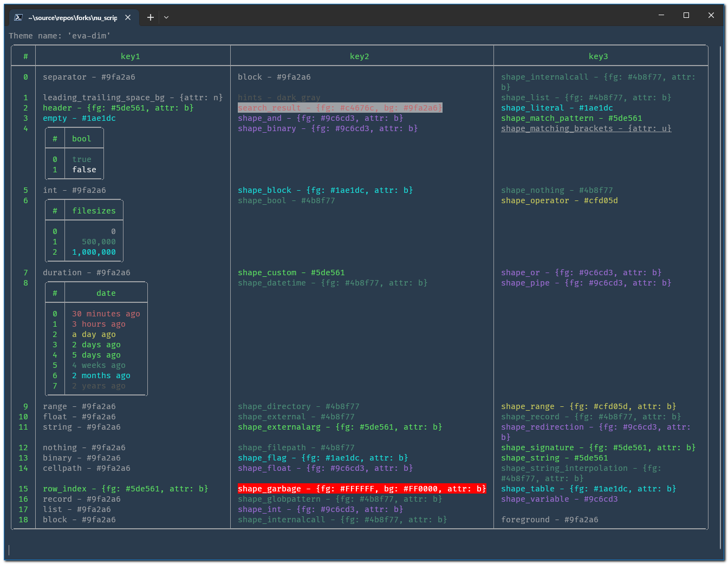The width and height of the screenshot is (728, 564).
Task: Click the text 'cellpath - #9fa2a6'
Action: pos(87,468)
